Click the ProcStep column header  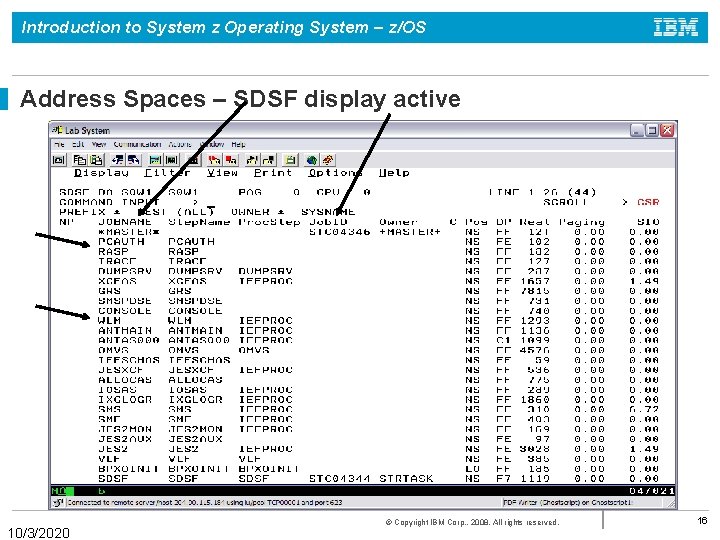tap(269, 222)
